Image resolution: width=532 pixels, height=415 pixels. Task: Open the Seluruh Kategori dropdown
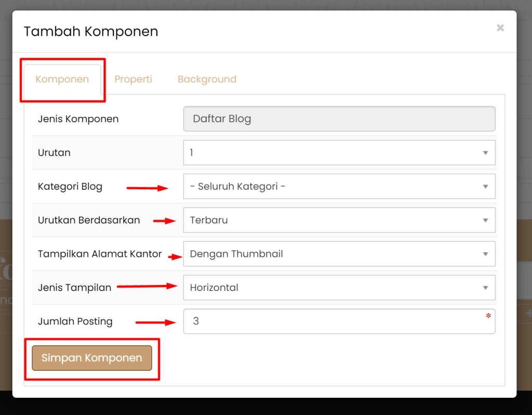tap(339, 187)
